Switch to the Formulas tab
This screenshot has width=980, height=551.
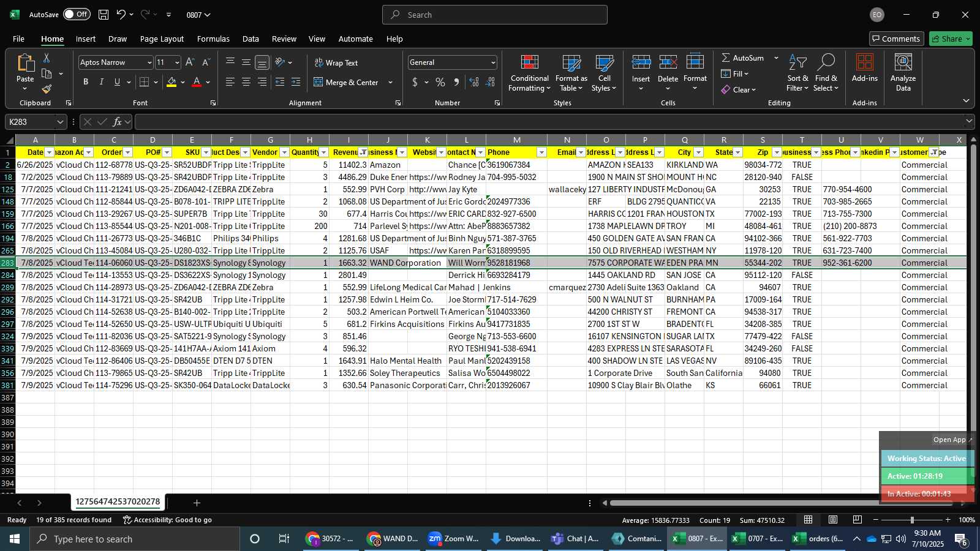point(213,39)
